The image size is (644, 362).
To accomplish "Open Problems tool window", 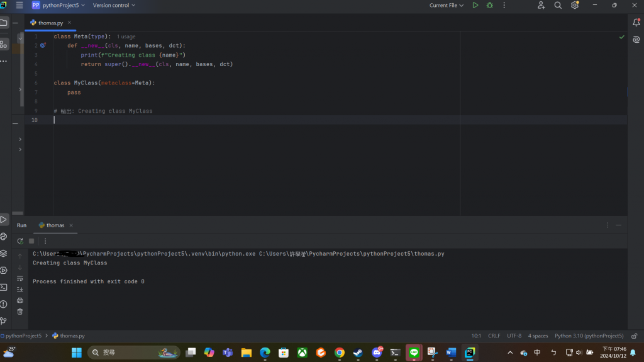I will coord(4,305).
